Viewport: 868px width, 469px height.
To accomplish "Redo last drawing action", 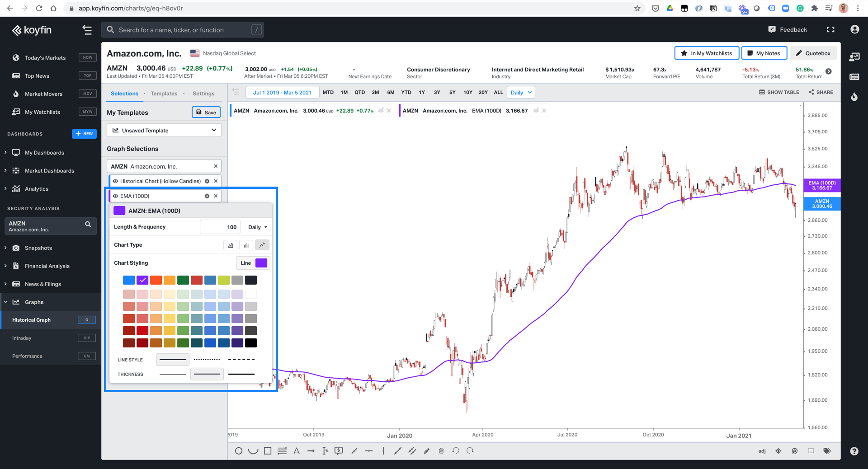I will 470,451.
